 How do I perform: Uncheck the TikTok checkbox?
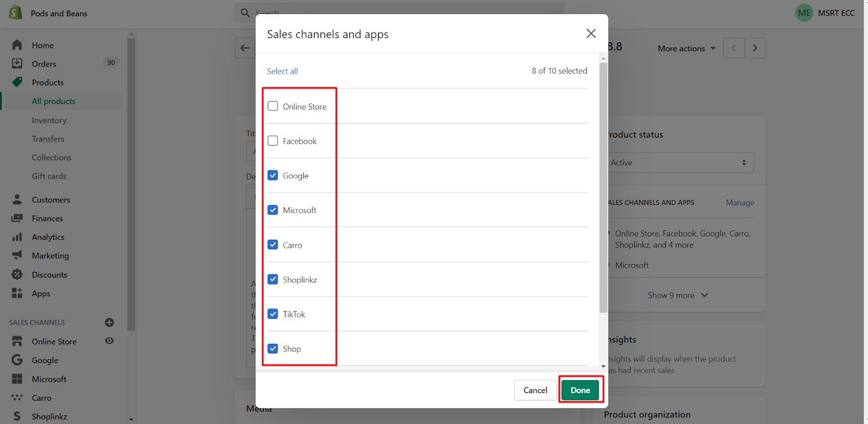click(273, 314)
